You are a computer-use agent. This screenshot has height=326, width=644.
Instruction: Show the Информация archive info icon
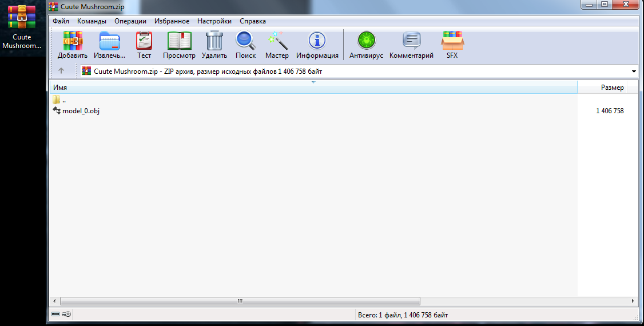317,41
